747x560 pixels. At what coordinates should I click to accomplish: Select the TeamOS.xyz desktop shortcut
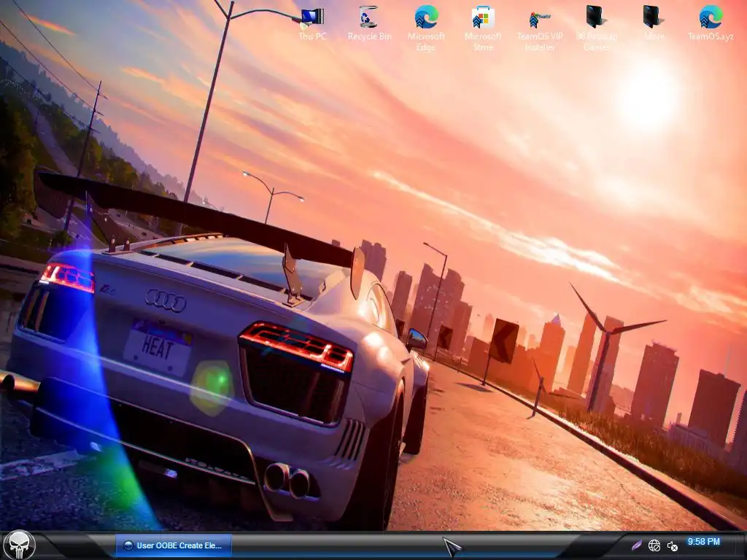point(711,24)
